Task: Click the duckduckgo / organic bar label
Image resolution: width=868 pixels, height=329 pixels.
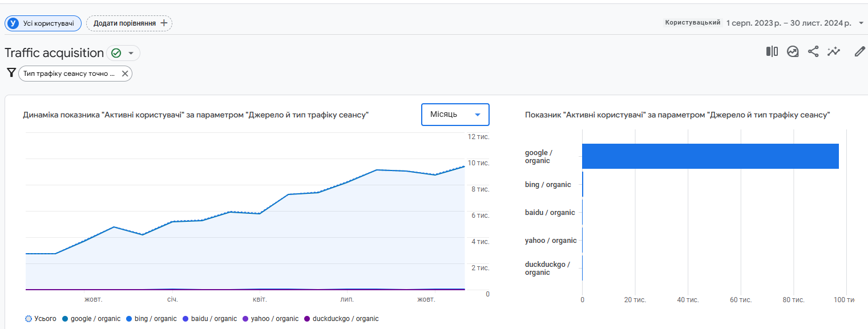Action: pos(547,269)
